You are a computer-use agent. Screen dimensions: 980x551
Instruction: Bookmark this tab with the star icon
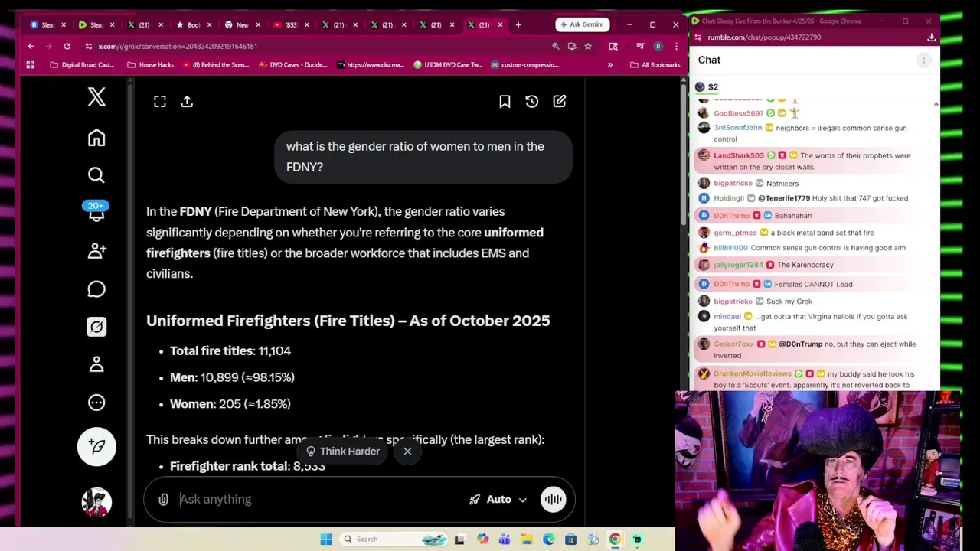588,46
